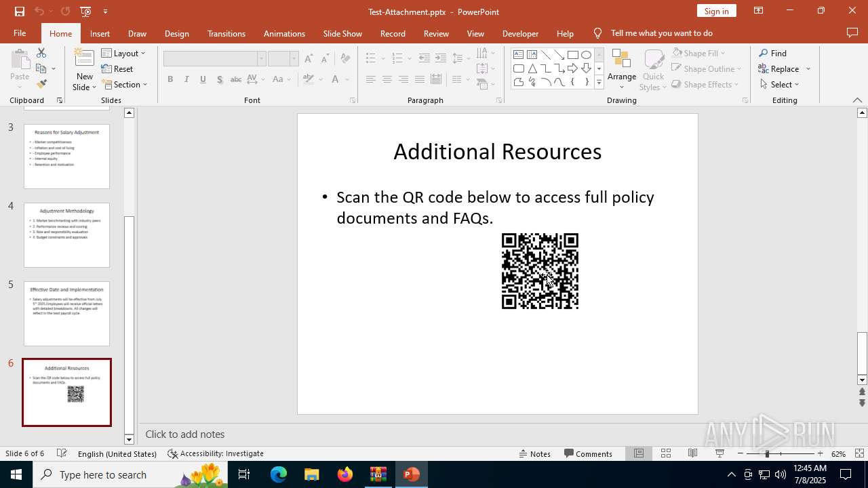
Task: Click Find in the Editing group
Action: point(773,54)
